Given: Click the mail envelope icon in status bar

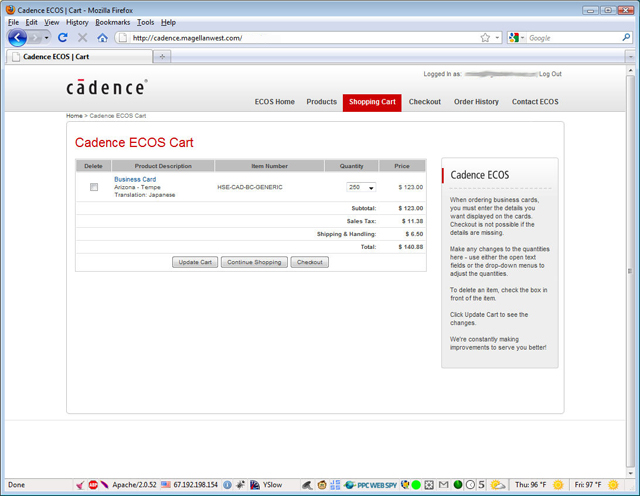Looking at the screenshot, I should [x=443, y=485].
